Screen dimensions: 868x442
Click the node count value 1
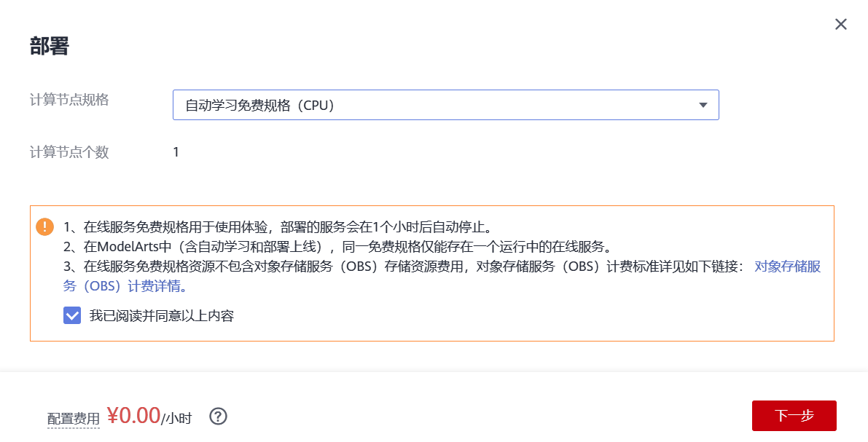176,152
